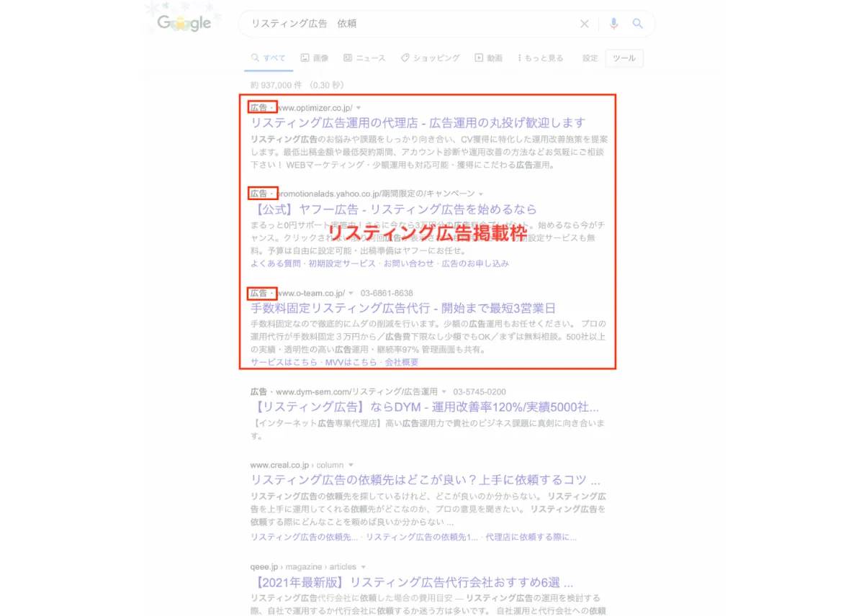Switch to the ニュース tab
The image size is (864, 616).
(x=364, y=58)
